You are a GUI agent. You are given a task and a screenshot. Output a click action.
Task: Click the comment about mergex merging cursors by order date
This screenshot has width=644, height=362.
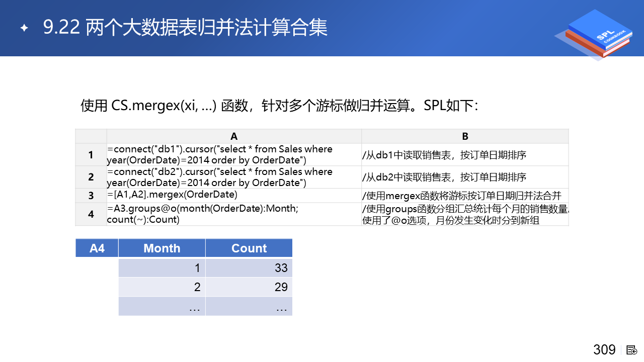465,195
